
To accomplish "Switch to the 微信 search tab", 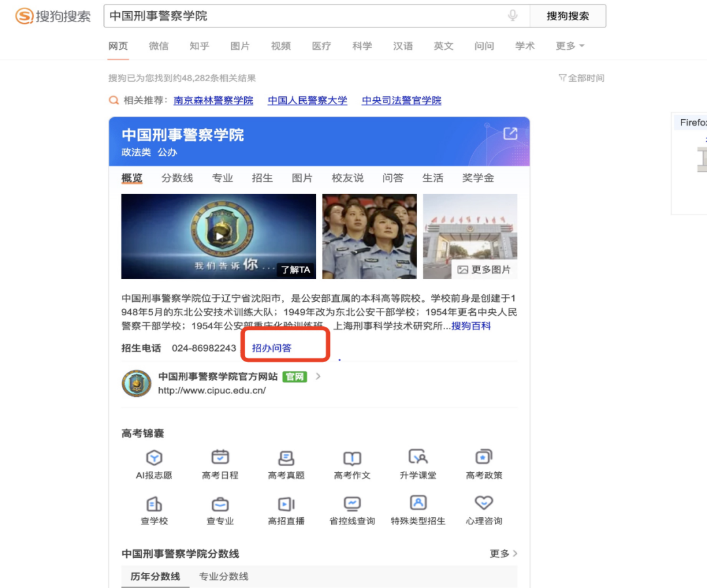I will (158, 46).
